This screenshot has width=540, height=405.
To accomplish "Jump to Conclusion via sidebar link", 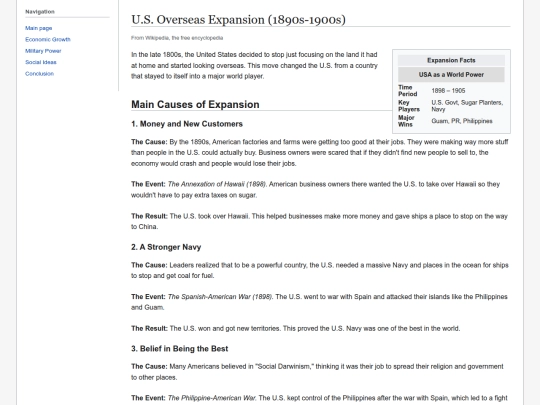I will [39, 74].
